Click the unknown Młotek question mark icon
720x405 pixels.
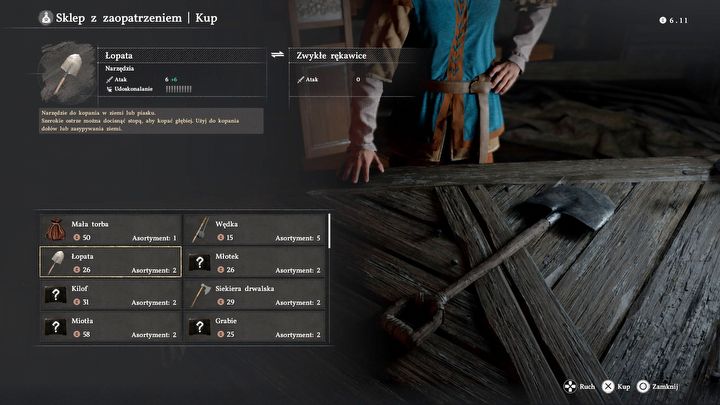click(x=200, y=263)
